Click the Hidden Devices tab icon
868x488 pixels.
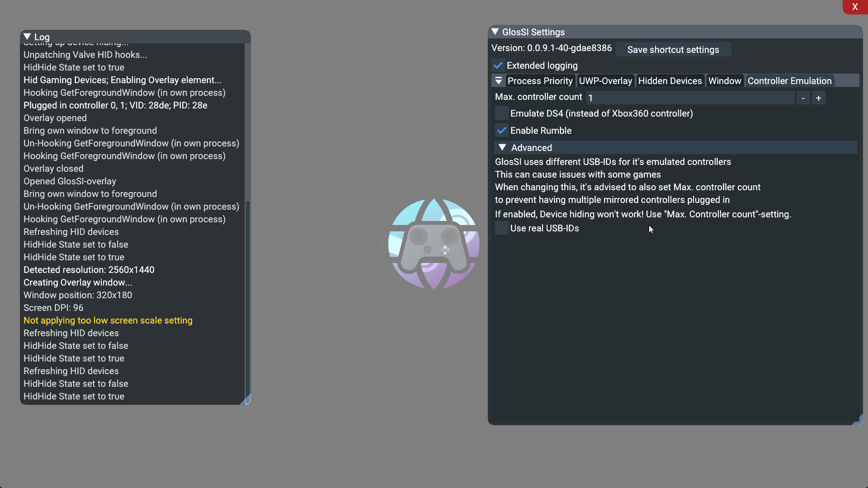tap(670, 81)
